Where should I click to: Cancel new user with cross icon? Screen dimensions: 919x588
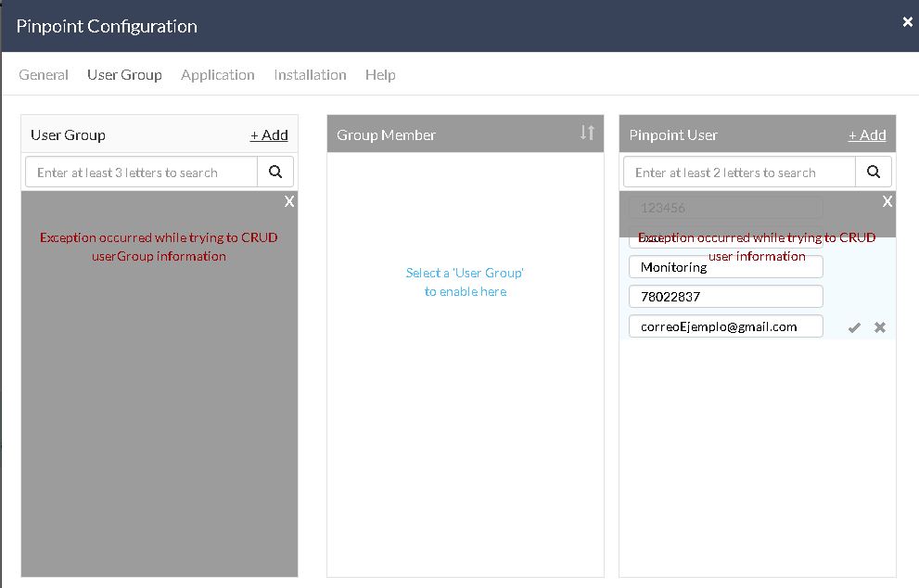click(x=880, y=327)
